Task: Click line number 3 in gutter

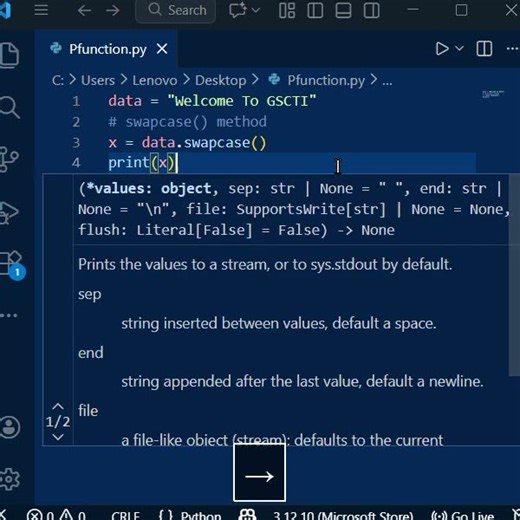Action: click(76, 142)
